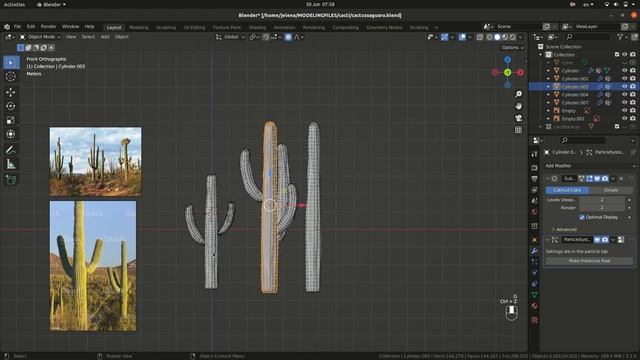
Task: Select the Cursor tool
Action: coord(11,76)
